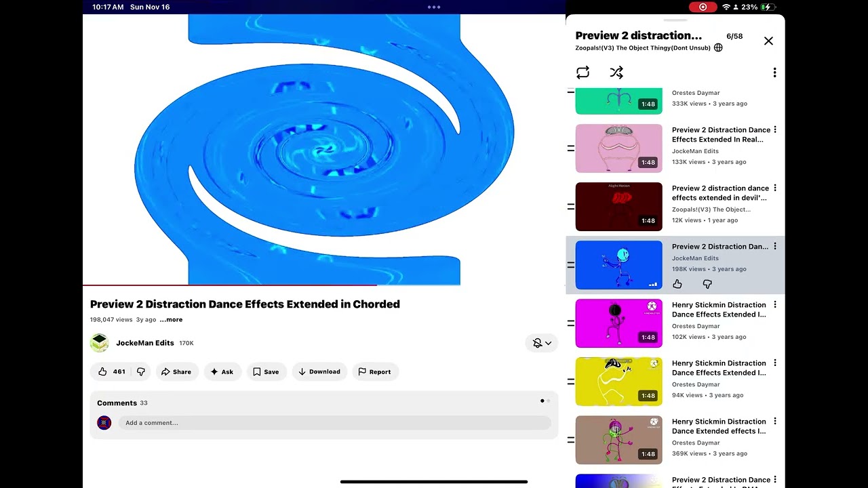Viewport: 868px width, 488px height.
Task: Expand the description with '...more'
Action: tap(171, 320)
